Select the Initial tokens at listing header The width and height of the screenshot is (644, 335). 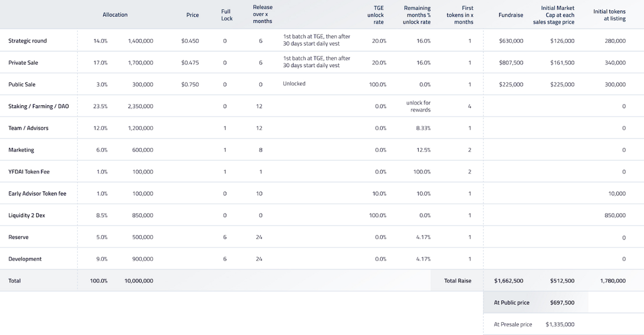point(609,15)
